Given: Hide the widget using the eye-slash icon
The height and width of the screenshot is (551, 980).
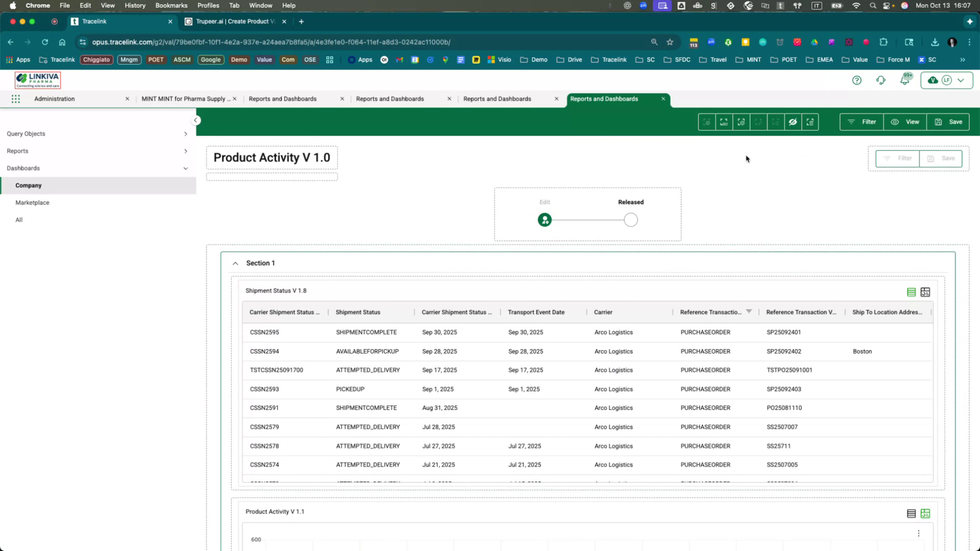Looking at the screenshot, I should coord(793,122).
